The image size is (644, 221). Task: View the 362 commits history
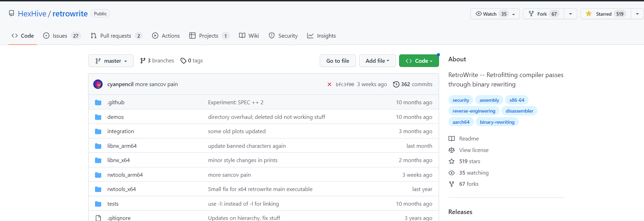point(416,84)
